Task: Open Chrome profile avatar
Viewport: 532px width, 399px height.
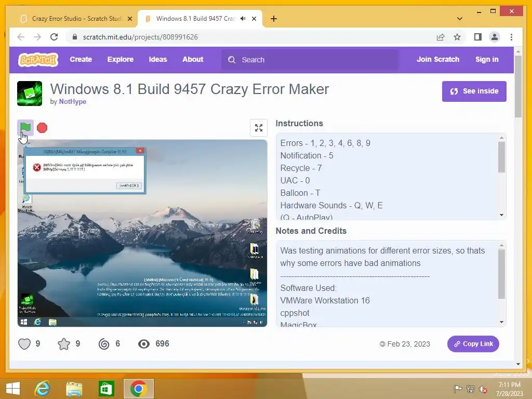Action: click(x=495, y=37)
